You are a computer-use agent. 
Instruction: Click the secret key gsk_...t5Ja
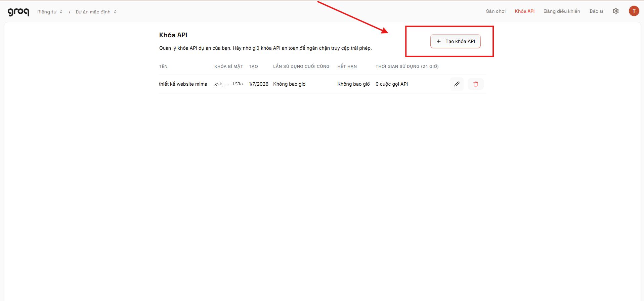coord(228,84)
